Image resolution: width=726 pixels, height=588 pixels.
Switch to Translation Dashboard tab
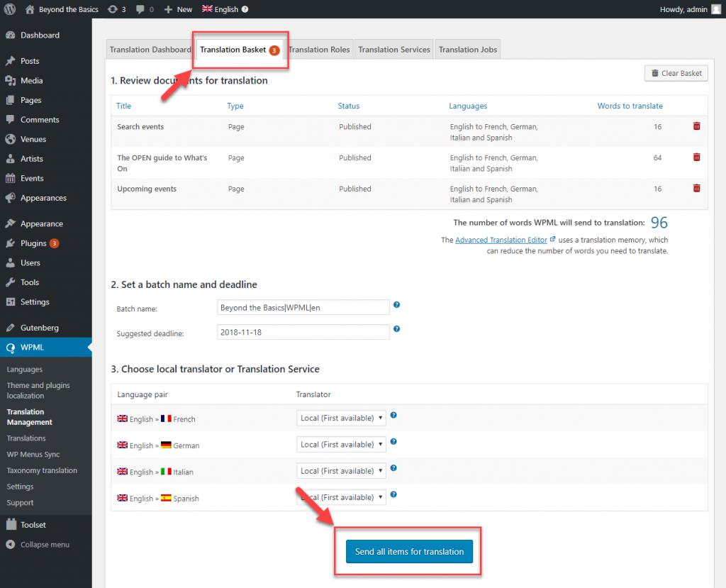pos(150,50)
